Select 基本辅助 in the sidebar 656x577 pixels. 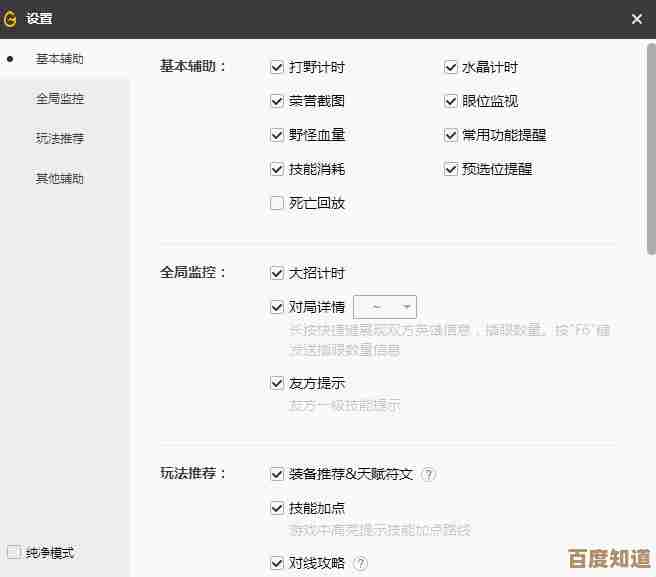[x=60, y=59]
